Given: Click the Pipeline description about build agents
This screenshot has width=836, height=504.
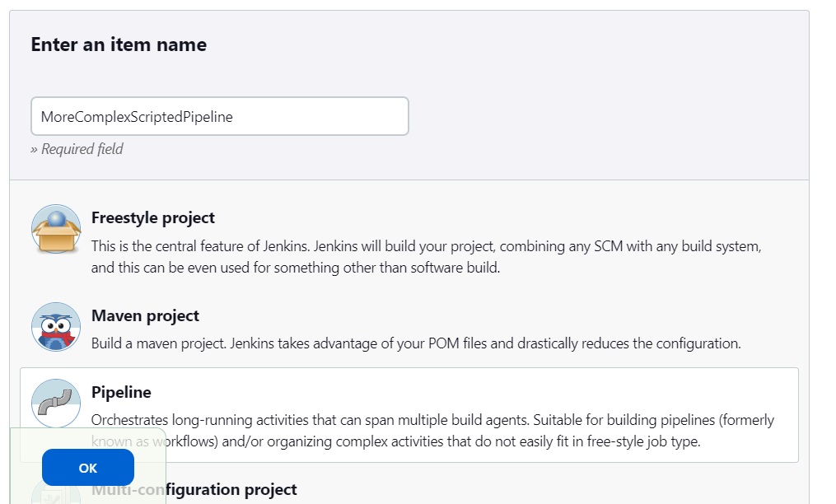Looking at the screenshot, I should [x=432, y=431].
